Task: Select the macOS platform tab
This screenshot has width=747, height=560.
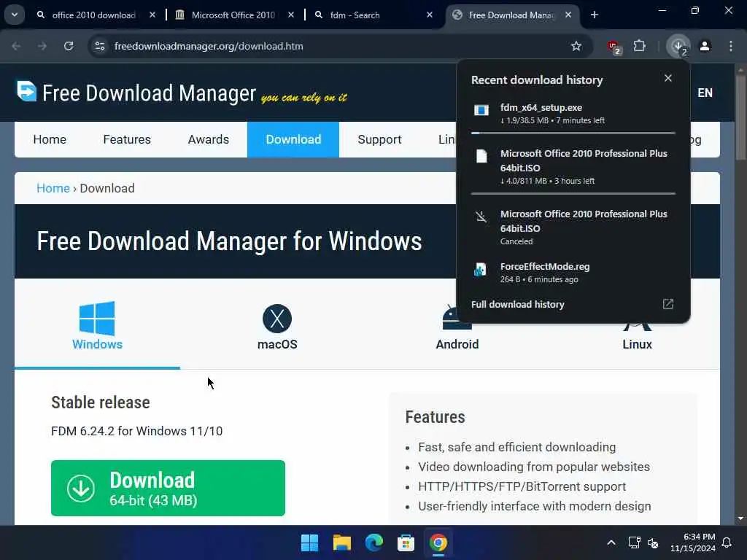Action: click(x=277, y=326)
